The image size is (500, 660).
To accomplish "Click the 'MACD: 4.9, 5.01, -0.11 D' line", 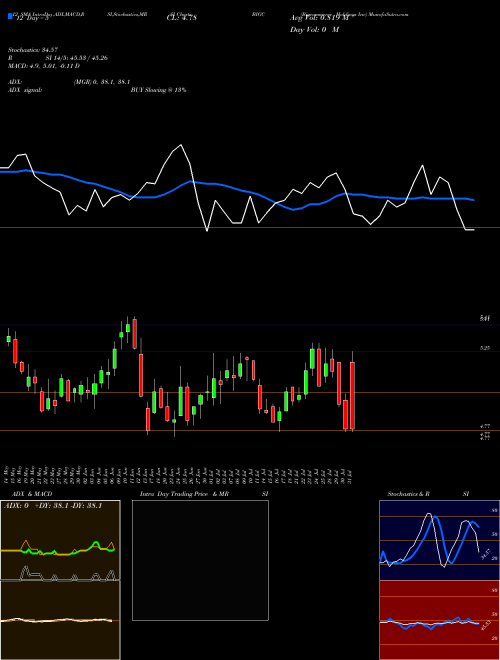I will 44,66.
